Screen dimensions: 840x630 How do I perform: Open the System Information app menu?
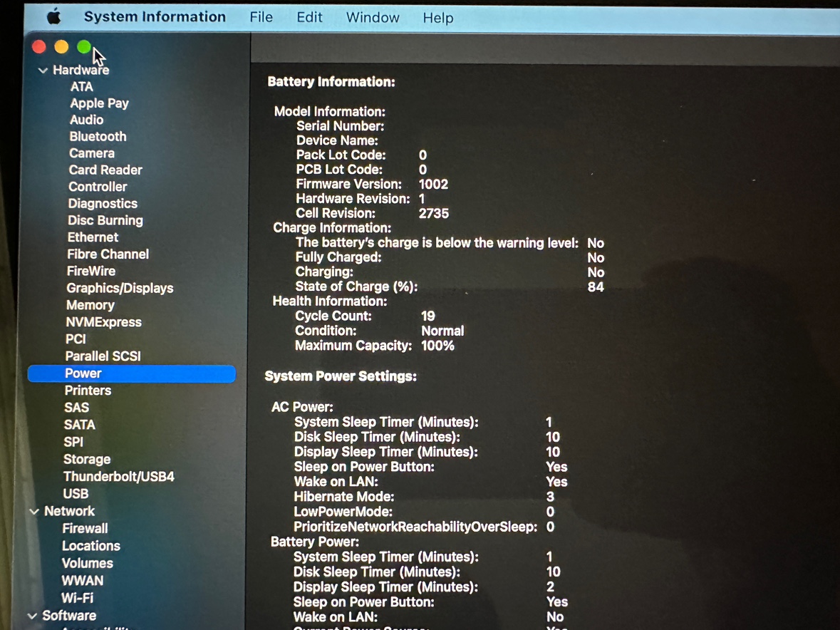tap(155, 17)
